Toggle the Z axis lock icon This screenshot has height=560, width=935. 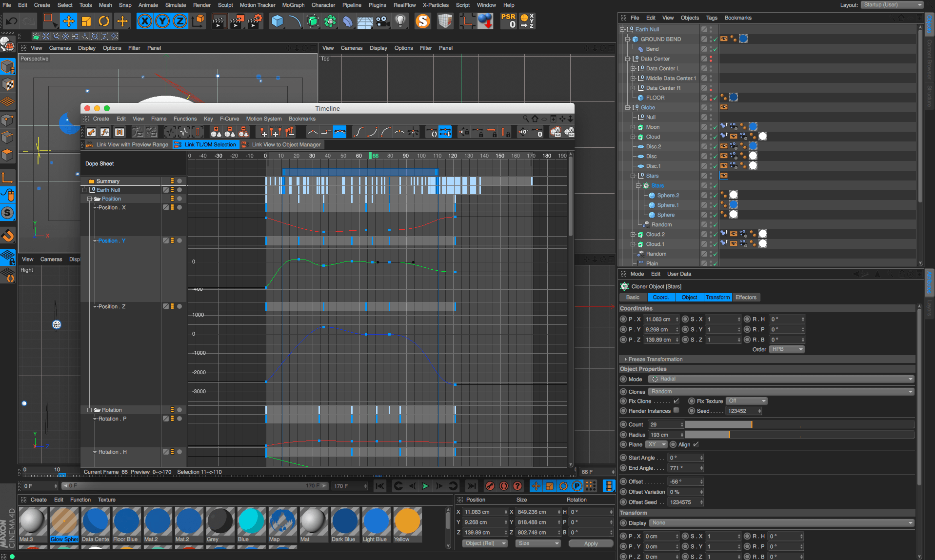coord(180,21)
